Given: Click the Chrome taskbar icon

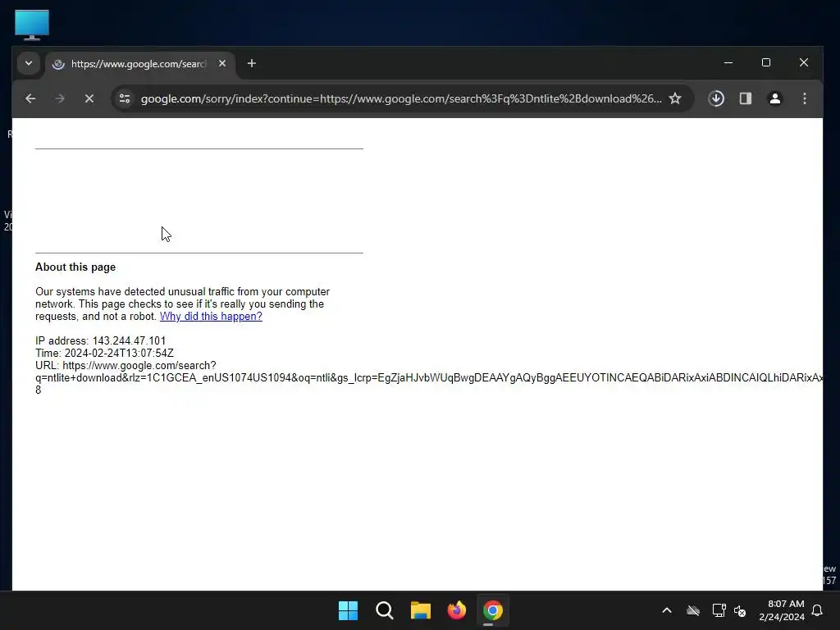Looking at the screenshot, I should coord(493,610).
